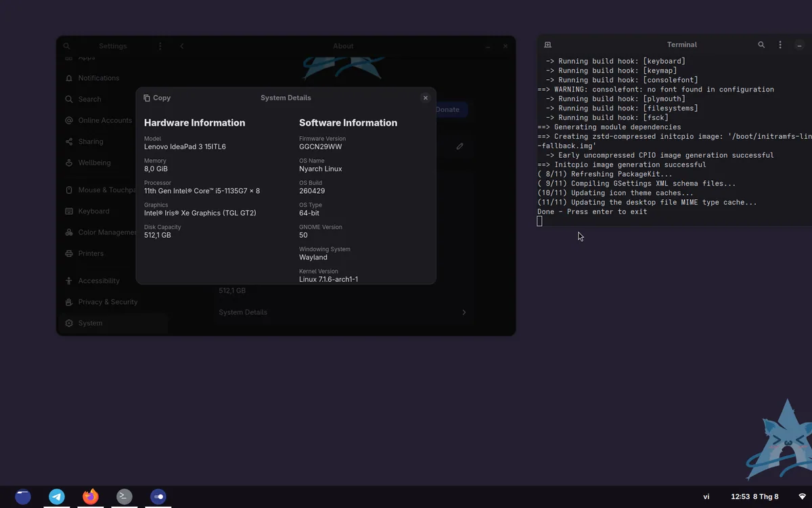
Task: Click OS build value '260429'
Action: 312,191
